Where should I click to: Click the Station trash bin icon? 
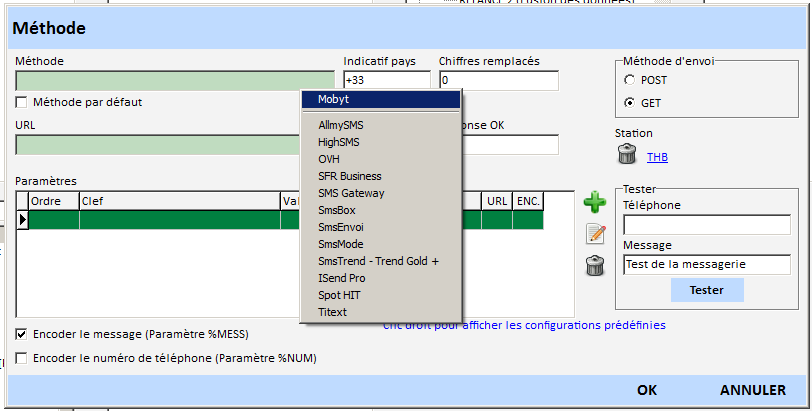click(626, 155)
